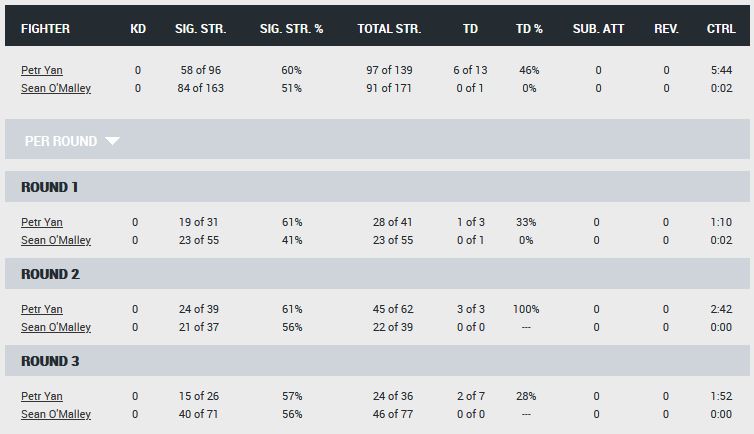Click Petr Yan link under Round 3
Image resolution: width=754 pixels, height=434 pixels.
point(42,396)
